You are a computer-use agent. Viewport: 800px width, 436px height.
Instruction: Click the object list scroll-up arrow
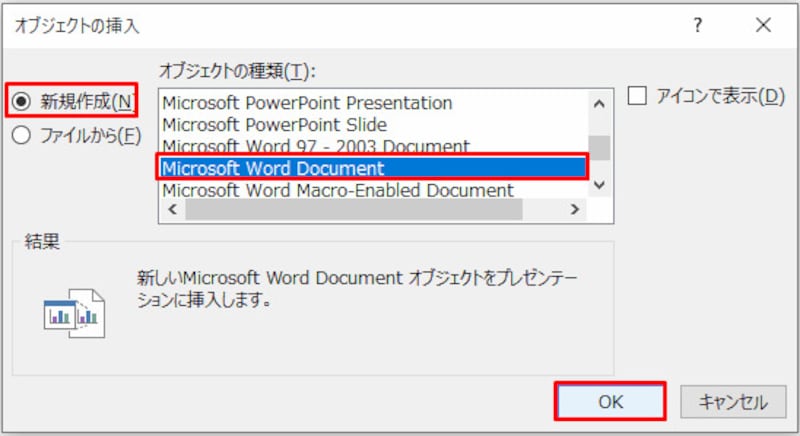click(x=599, y=103)
